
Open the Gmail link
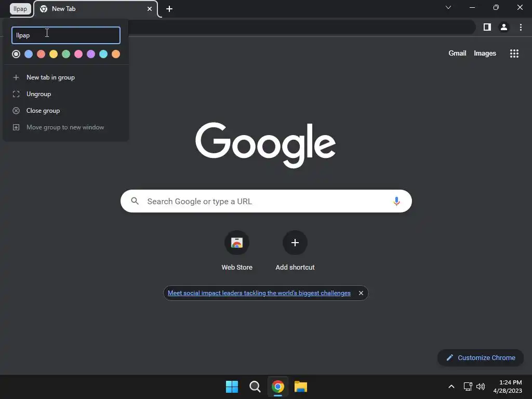pyautogui.click(x=457, y=54)
